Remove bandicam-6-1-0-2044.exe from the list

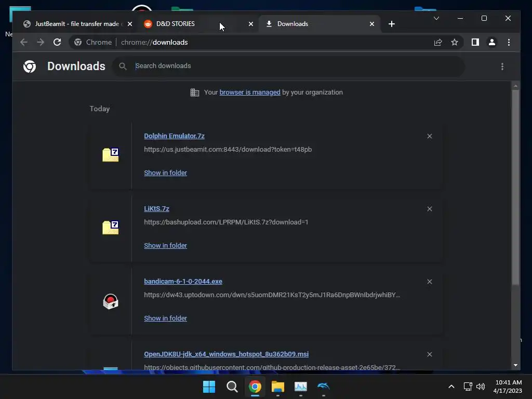pos(430,282)
